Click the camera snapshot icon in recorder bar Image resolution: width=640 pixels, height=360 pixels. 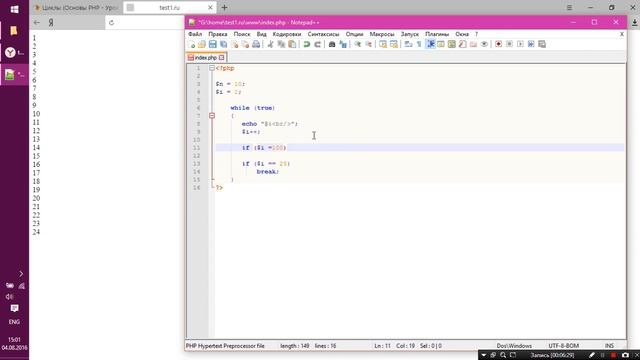[625, 355]
